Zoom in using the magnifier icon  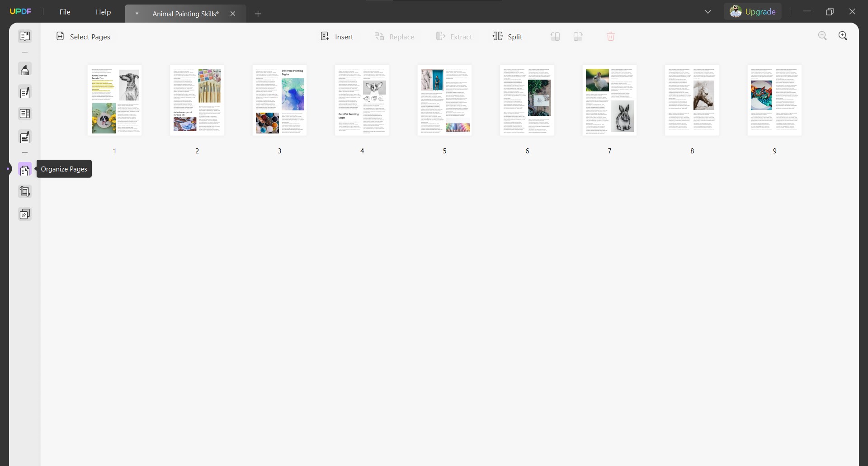pyautogui.click(x=844, y=35)
